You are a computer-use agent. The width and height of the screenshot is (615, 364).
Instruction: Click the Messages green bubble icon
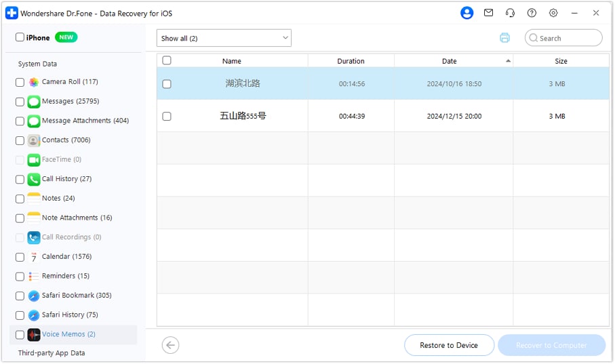click(x=34, y=102)
